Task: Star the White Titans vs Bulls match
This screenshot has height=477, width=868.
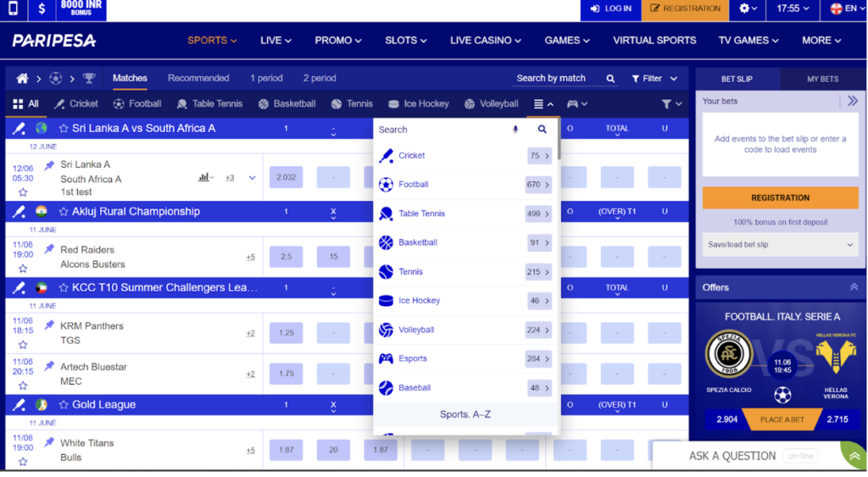Action: [23, 462]
